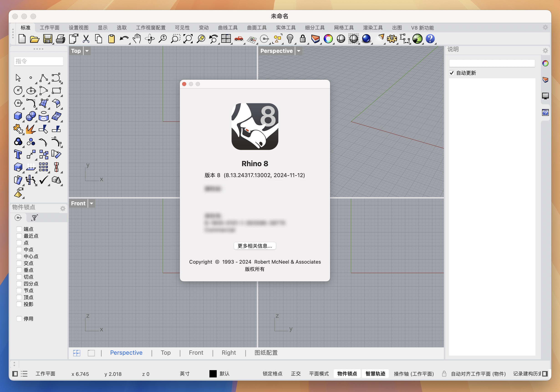Select the subdivision tools icon

[x=314, y=27]
